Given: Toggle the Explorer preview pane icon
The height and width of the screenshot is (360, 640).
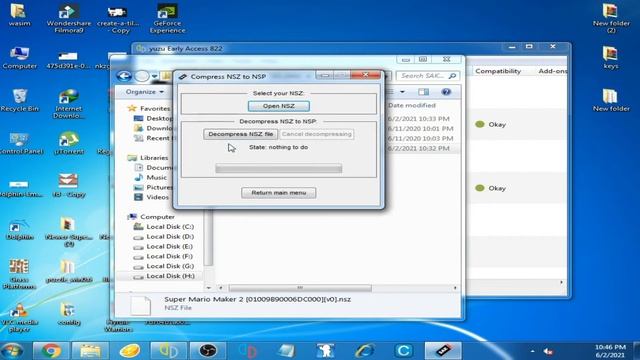Looking at the screenshot, I should pos(423,92).
